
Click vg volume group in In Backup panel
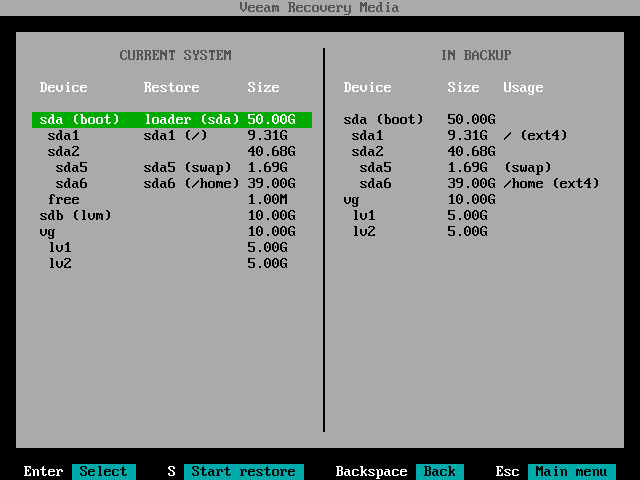(351, 200)
